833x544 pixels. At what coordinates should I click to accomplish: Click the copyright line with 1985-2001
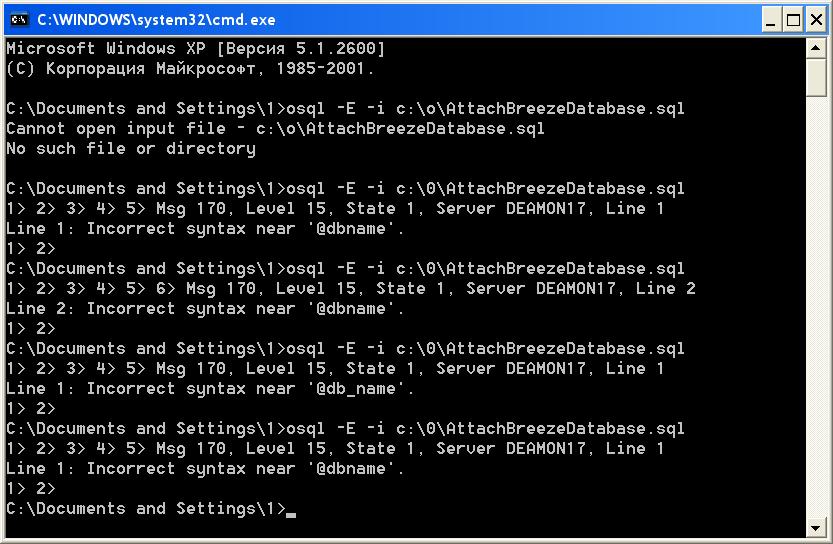pos(190,69)
